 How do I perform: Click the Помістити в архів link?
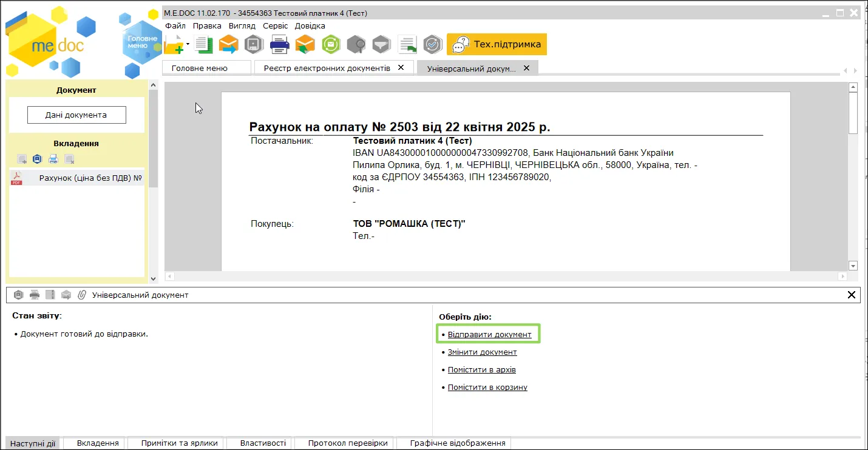click(481, 369)
